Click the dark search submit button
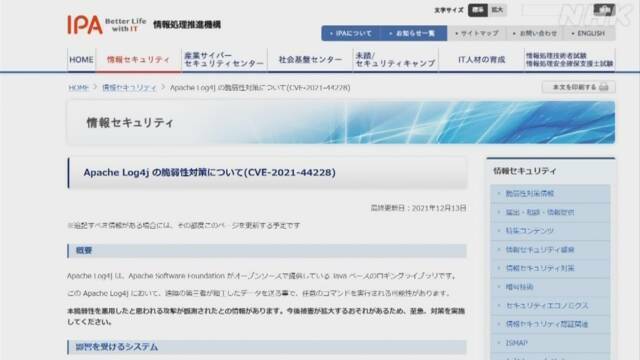 click(604, 10)
